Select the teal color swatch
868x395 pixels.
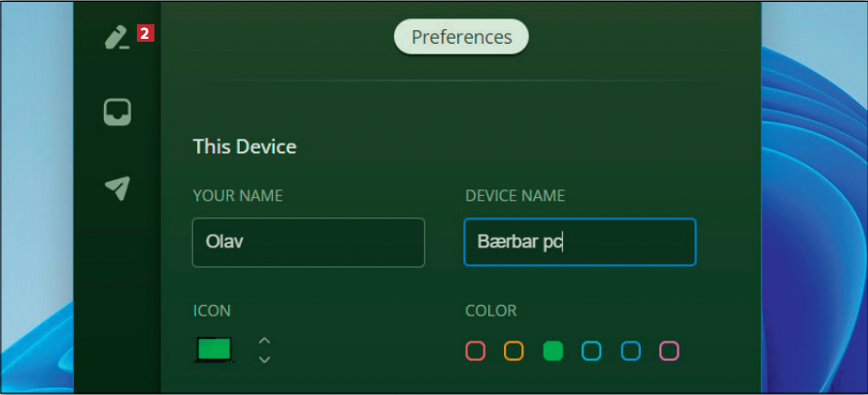coord(591,350)
